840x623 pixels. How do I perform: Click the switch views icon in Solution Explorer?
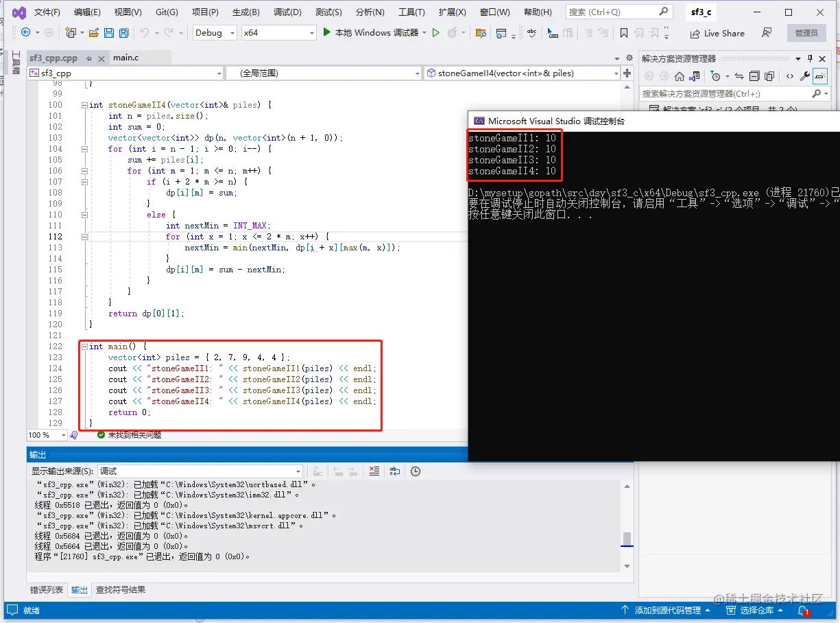point(695,76)
